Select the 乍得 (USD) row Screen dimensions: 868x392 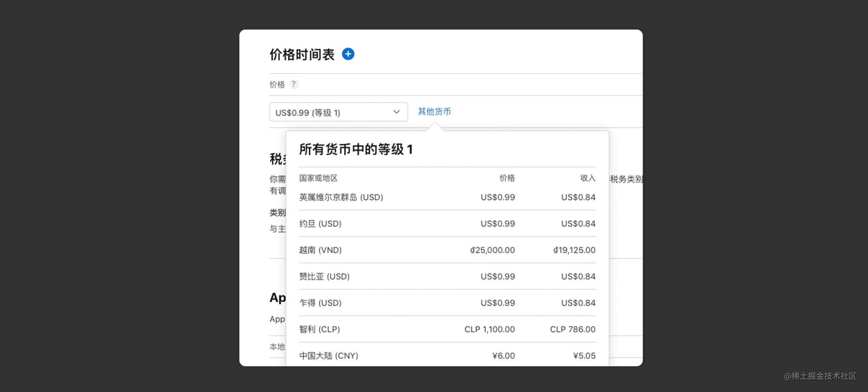(447, 303)
